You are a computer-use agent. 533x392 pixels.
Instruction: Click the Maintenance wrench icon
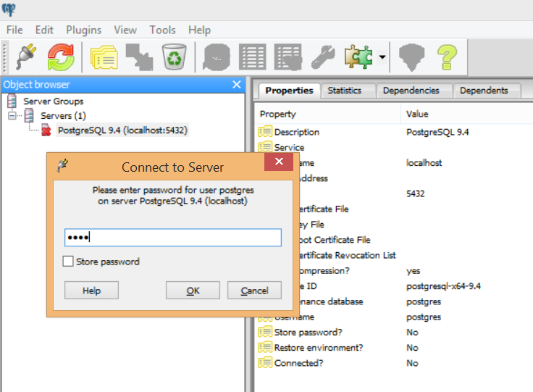323,57
